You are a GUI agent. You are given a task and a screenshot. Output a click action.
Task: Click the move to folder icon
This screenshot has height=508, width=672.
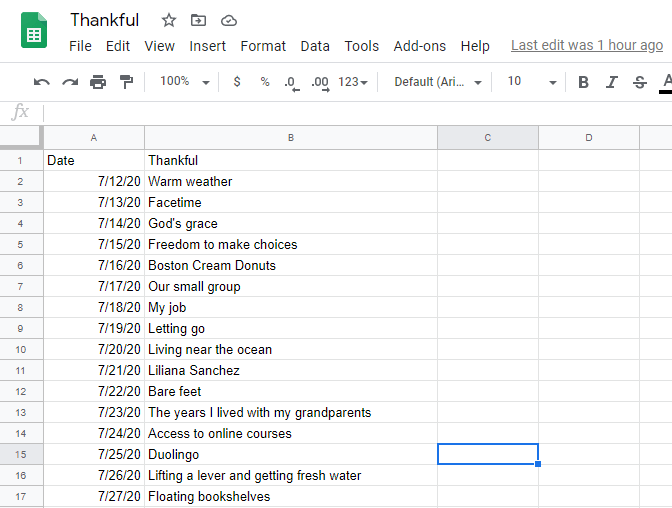(198, 20)
